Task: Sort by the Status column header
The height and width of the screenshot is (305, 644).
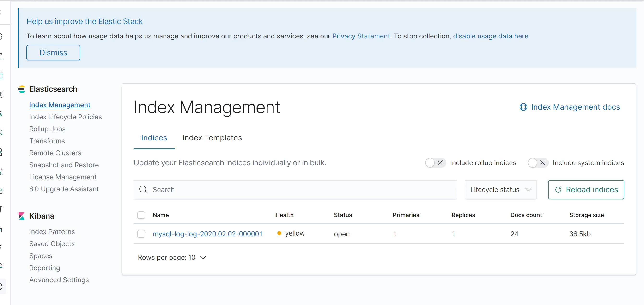Action: [x=343, y=215]
